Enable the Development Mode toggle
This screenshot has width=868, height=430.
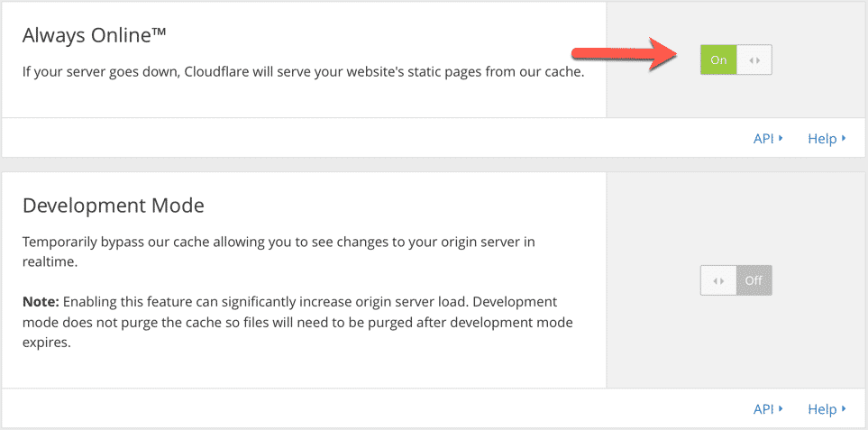(x=736, y=280)
